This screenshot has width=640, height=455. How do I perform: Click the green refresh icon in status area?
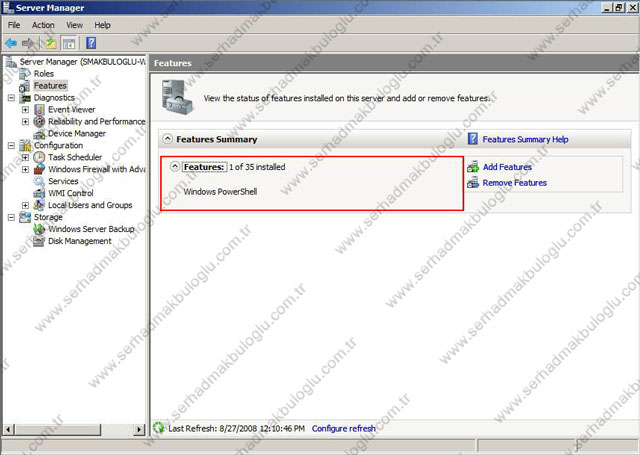point(158,428)
